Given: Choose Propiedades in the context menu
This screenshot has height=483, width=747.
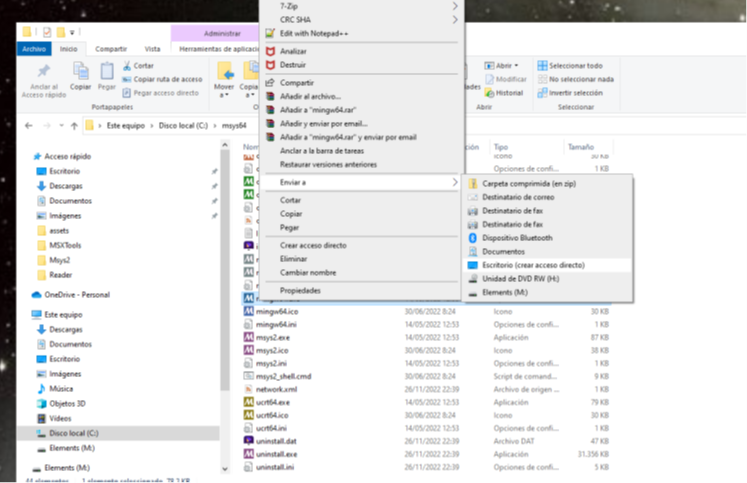Looking at the screenshot, I should coord(300,290).
